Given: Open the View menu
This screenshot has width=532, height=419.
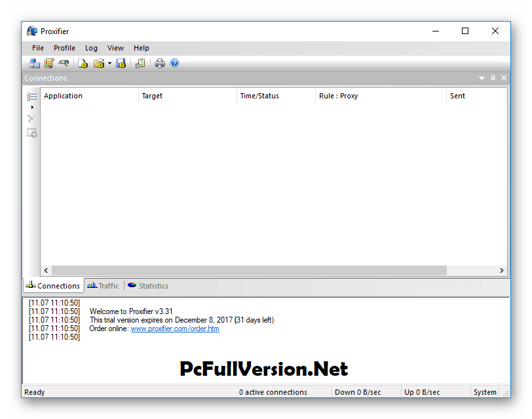Looking at the screenshot, I should pos(115,49).
